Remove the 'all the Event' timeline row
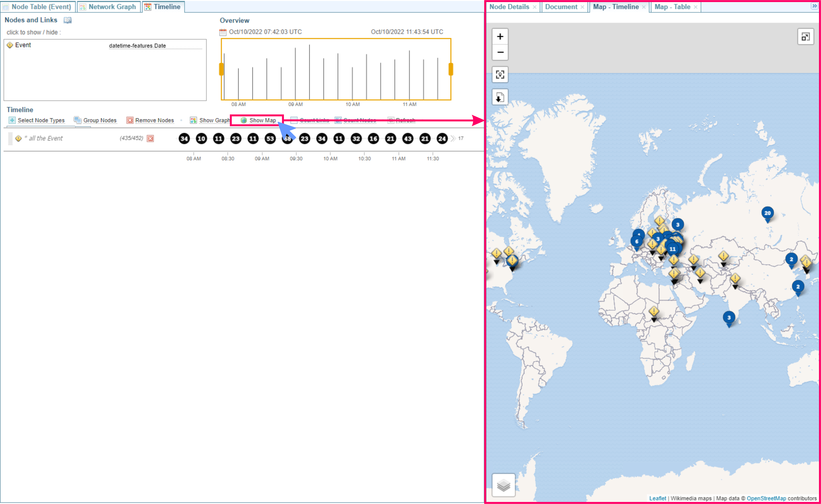821x504 pixels. coord(150,139)
